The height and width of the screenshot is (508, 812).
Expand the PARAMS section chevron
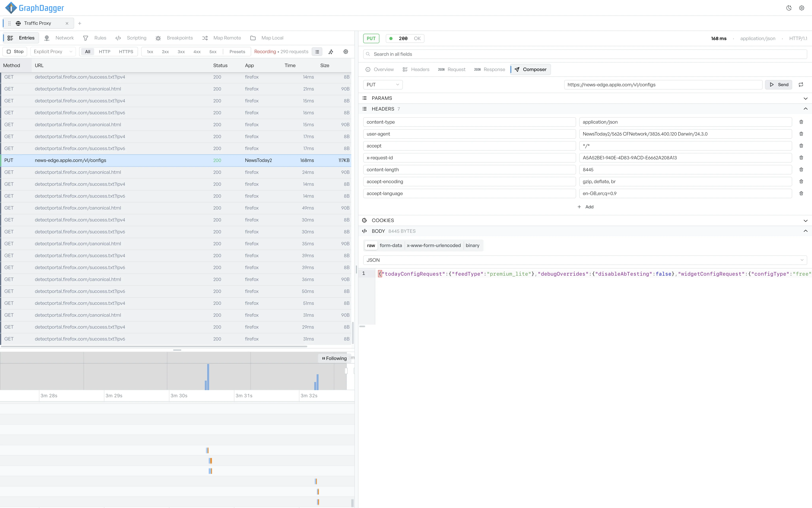coord(805,98)
